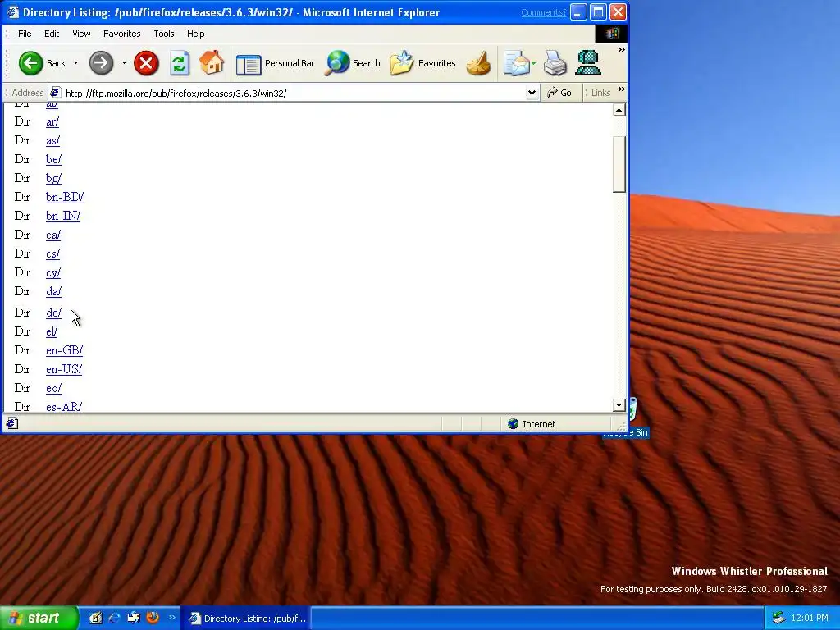Toggle the Personal Bar panel
The image size is (840, 630).
[276, 63]
